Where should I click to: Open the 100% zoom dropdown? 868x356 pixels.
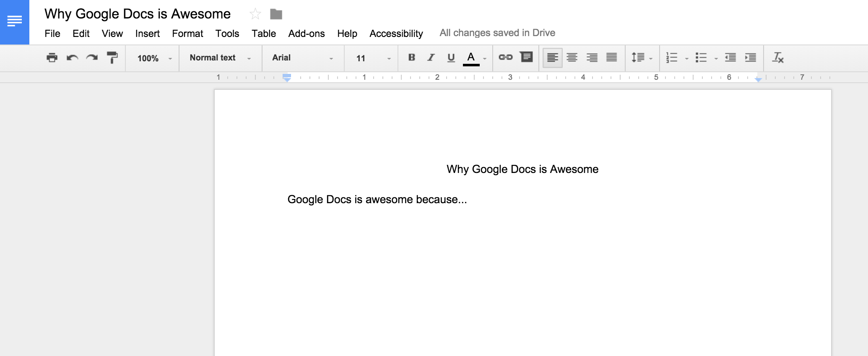[154, 58]
